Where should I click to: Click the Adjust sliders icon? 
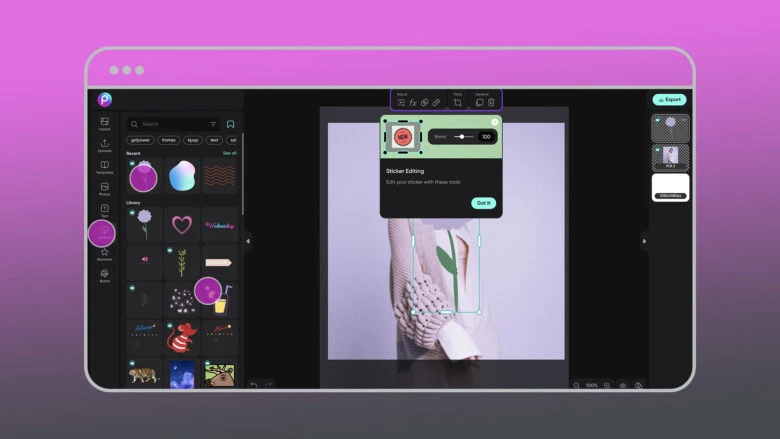401,103
